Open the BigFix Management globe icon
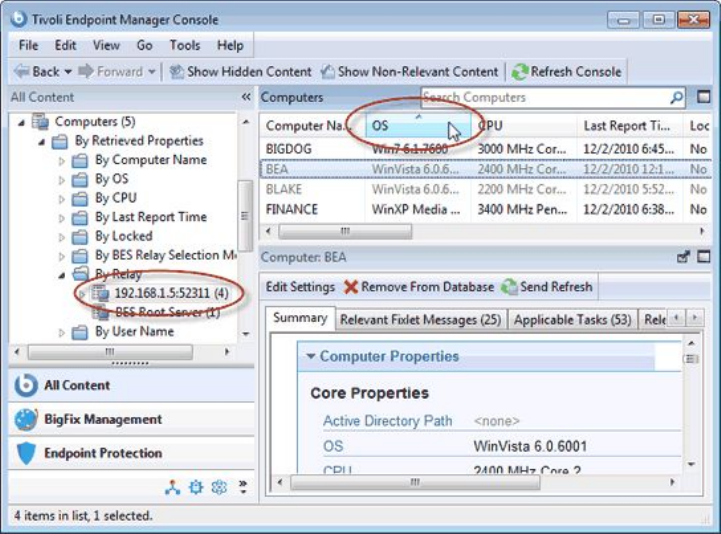 click(x=26, y=419)
